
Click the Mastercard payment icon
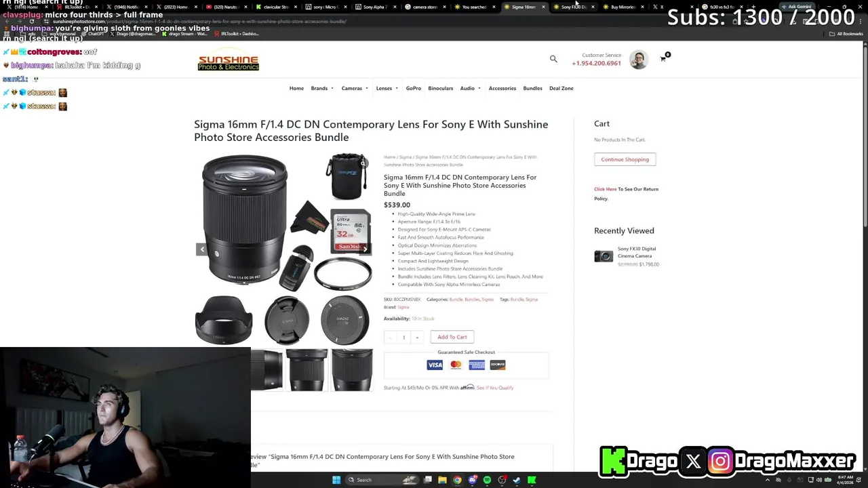tap(456, 365)
